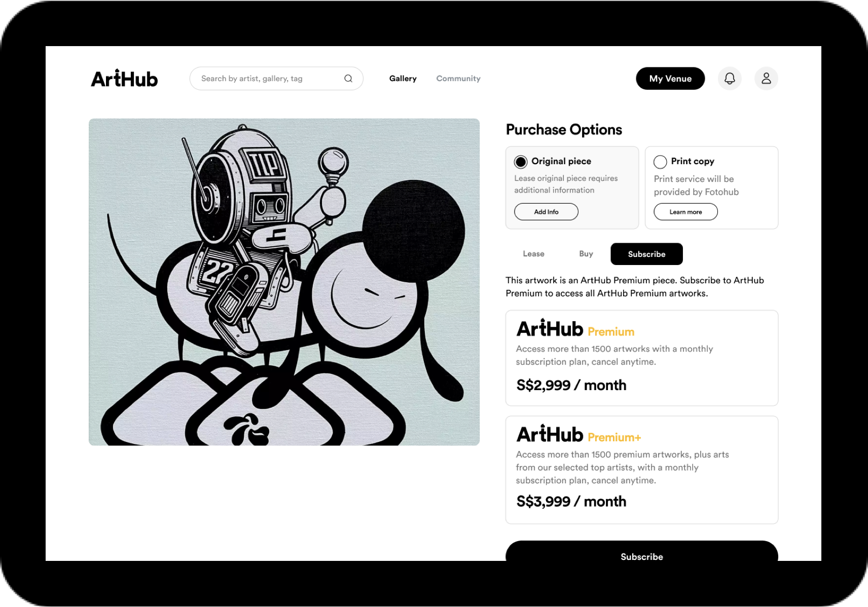
Task: Choose the ArtHub Premium+ S$3,999 plan card
Action: click(x=641, y=470)
